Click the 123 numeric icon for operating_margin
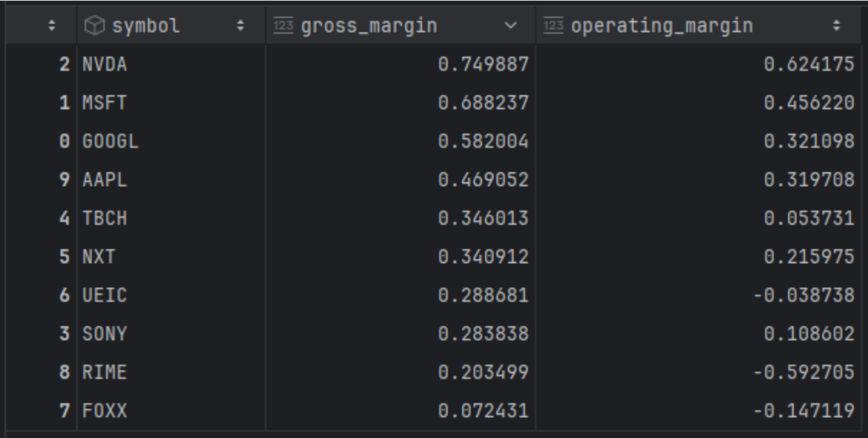Viewport: 868px width, 438px height. 553,25
